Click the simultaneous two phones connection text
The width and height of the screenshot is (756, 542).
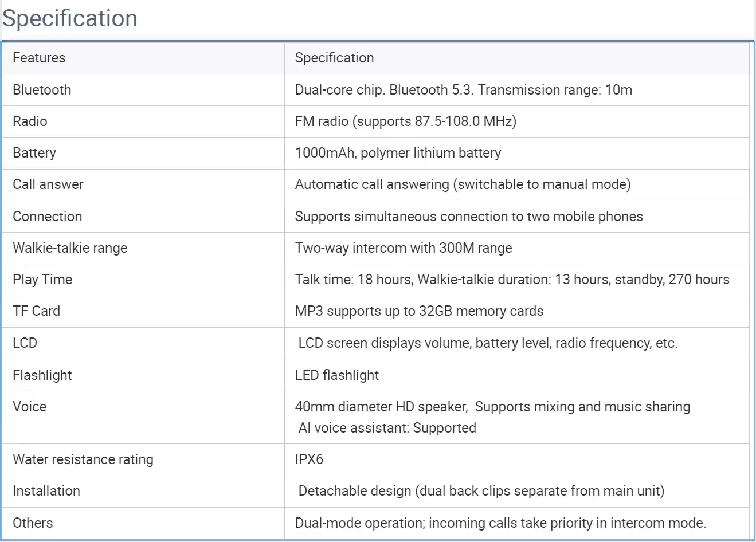pos(468,217)
